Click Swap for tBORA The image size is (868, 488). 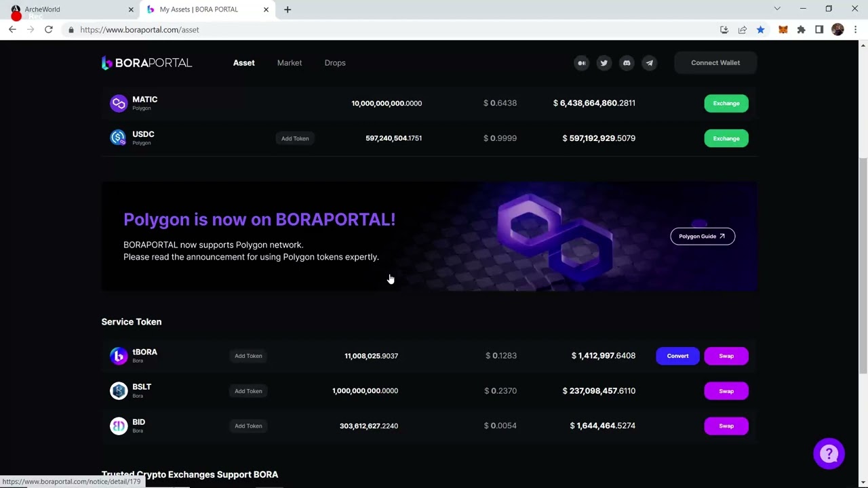coord(726,356)
